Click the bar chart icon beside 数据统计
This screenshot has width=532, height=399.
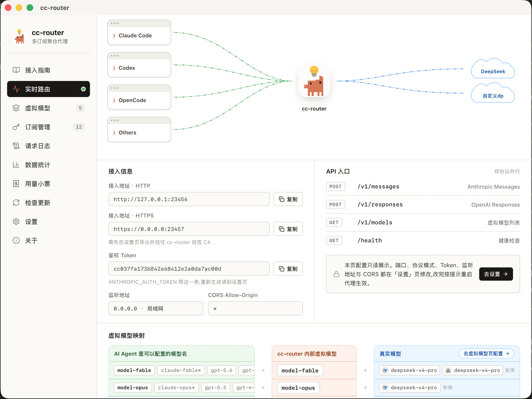click(16, 165)
